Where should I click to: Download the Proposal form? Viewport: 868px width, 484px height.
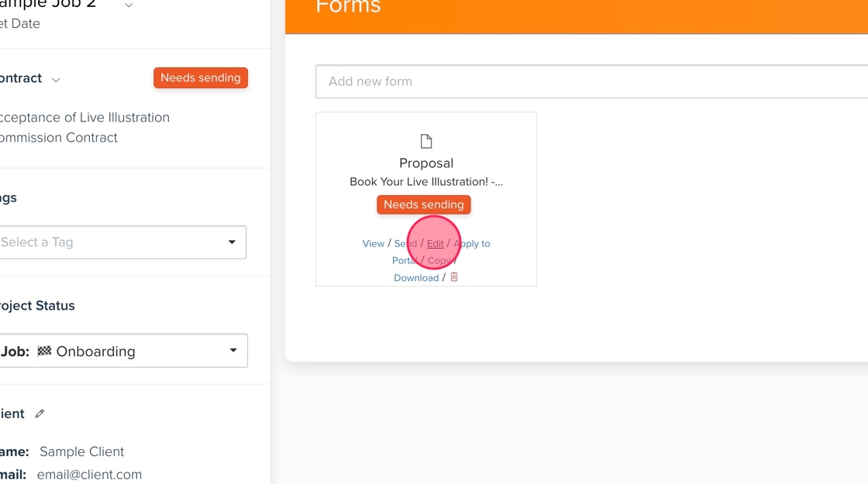[416, 277]
